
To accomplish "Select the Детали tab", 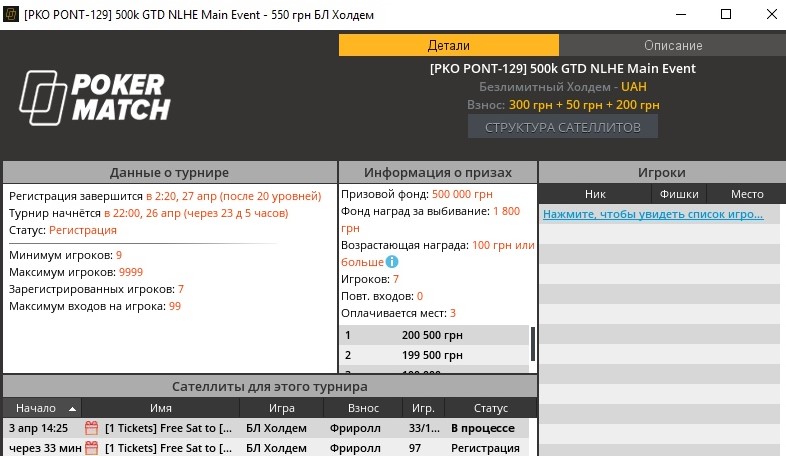I will [x=449, y=45].
